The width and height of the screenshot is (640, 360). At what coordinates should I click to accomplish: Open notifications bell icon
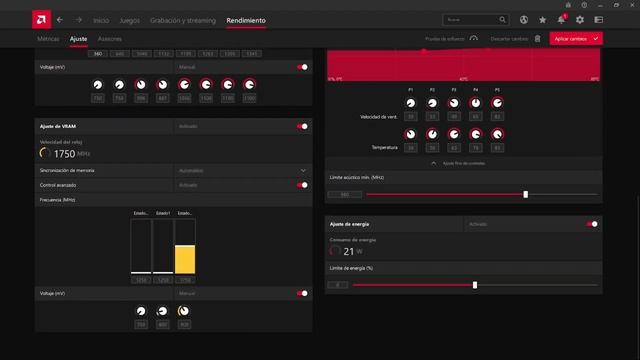tap(562, 19)
